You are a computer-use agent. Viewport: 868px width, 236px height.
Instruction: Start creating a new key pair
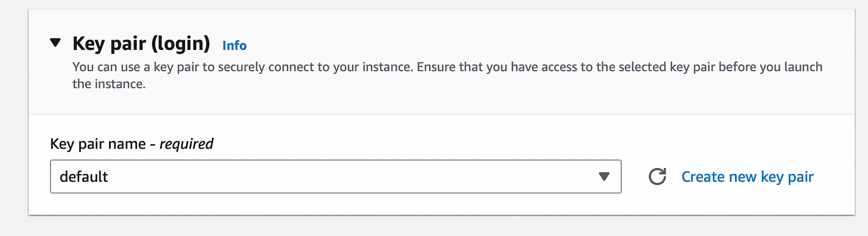[x=747, y=177]
